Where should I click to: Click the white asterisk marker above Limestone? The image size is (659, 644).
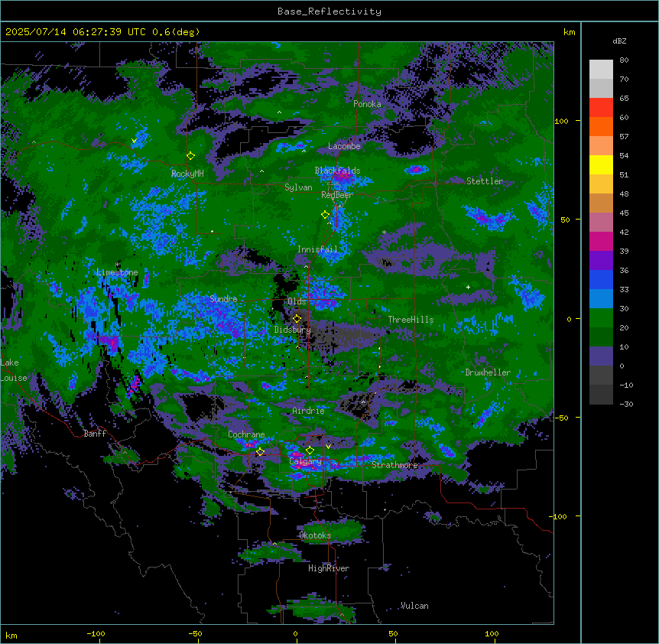(x=118, y=265)
